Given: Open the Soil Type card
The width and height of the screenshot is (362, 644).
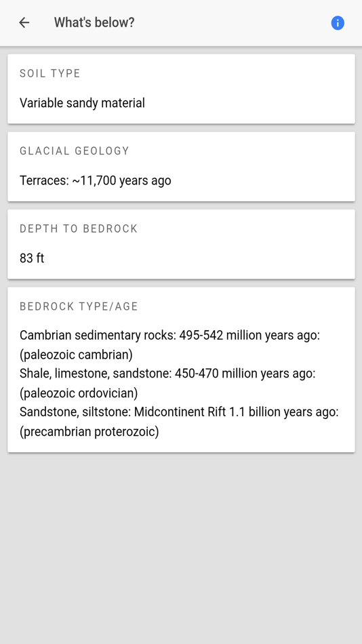Looking at the screenshot, I should [181, 89].
